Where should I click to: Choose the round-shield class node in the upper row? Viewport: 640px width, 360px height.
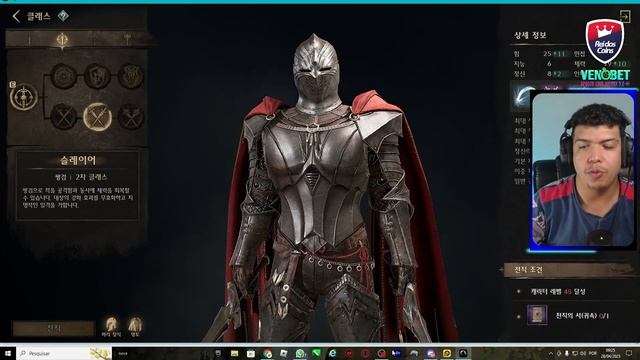click(x=63, y=76)
